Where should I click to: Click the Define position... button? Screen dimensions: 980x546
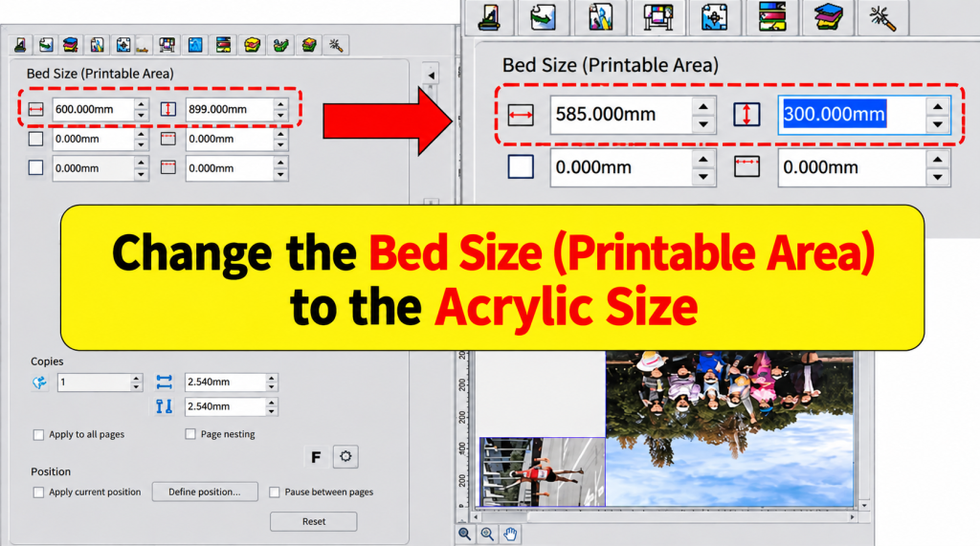tap(205, 492)
